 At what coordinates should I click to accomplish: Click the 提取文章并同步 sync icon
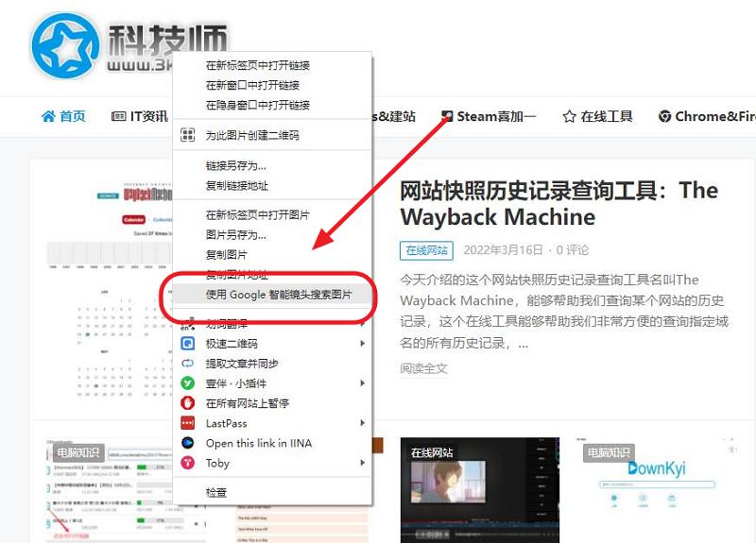pyautogui.click(x=187, y=364)
